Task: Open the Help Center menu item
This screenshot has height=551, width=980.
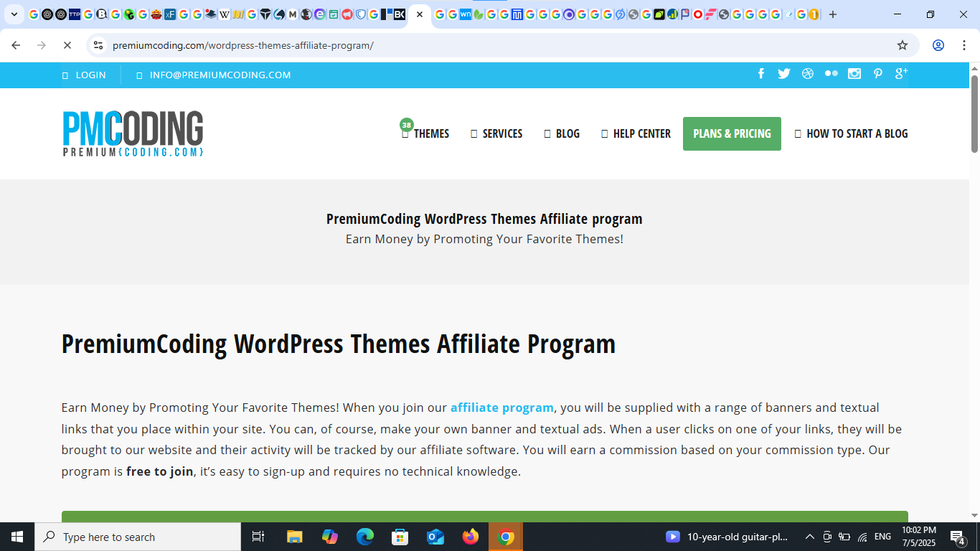Action: pos(636,133)
